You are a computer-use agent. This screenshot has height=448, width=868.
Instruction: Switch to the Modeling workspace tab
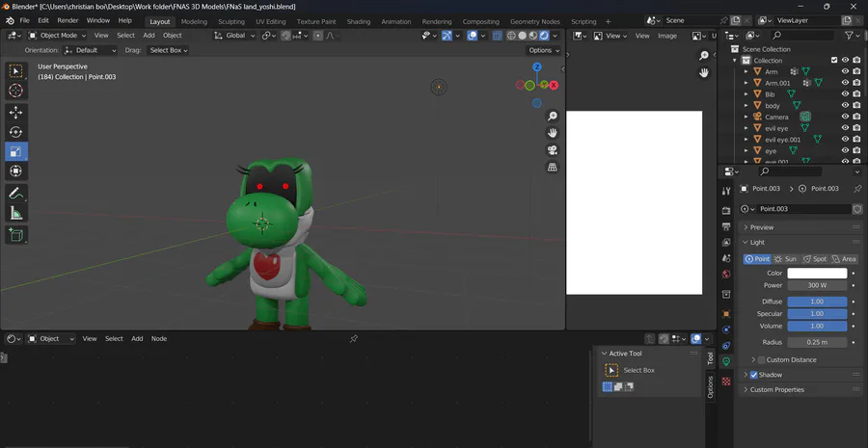pyautogui.click(x=194, y=21)
